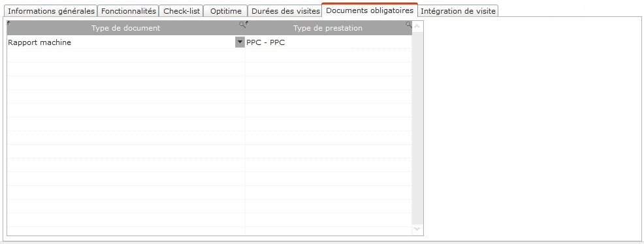Click scrollbar down arrow in table
Screen dimensions: 644x244
(x=417, y=229)
